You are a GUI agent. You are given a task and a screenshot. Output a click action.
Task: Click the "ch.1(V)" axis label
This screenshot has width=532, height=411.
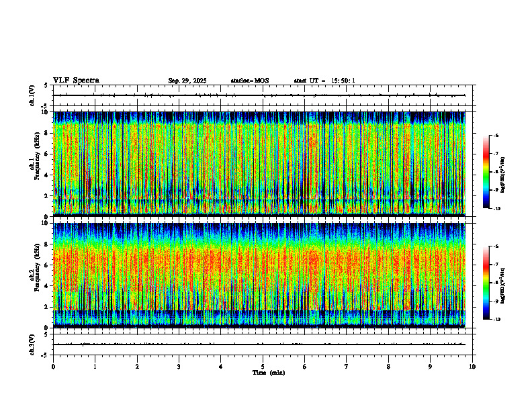point(32,95)
